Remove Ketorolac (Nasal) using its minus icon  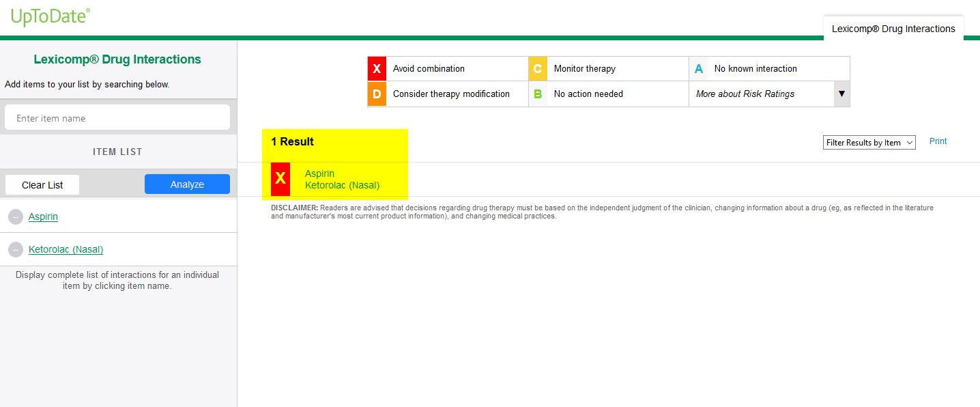coord(16,250)
